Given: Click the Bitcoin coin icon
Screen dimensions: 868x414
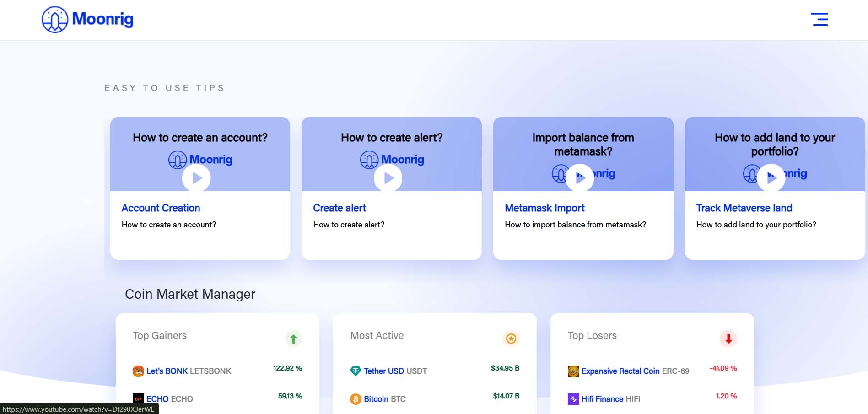Looking at the screenshot, I should point(356,399).
